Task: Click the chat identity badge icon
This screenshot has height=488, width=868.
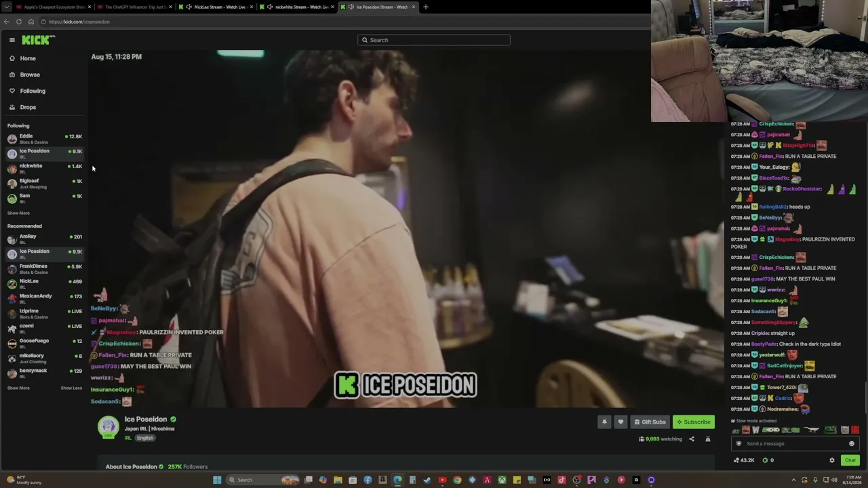Action: point(739,444)
